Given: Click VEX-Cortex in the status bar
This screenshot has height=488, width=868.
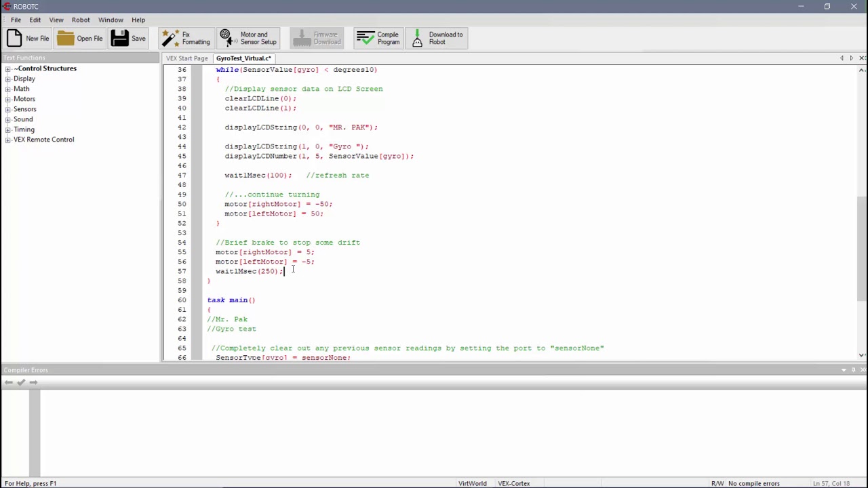Looking at the screenshot, I should (x=514, y=483).
